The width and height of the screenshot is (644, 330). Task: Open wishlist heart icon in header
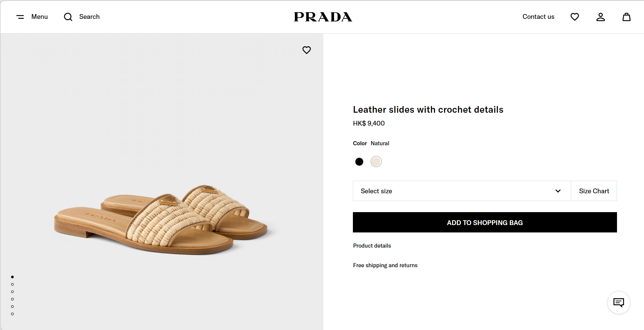[x=574, y=17]
